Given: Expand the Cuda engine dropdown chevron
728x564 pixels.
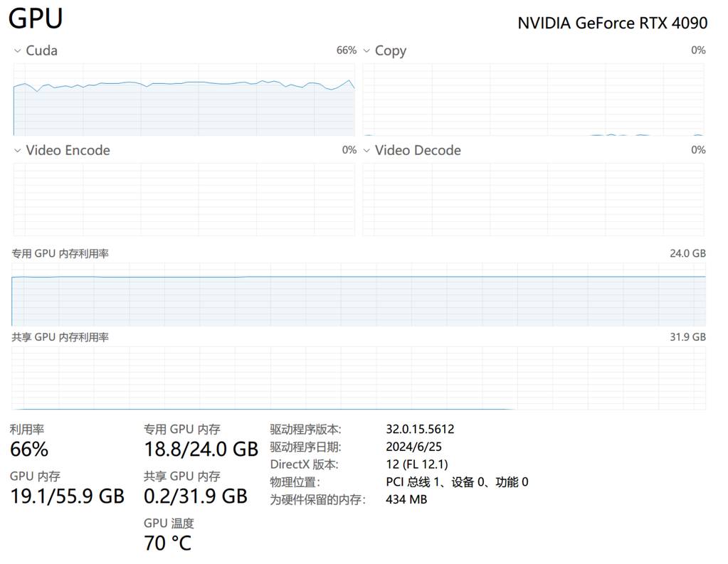Looking at the screenshot, I should (x=18, y=51).
